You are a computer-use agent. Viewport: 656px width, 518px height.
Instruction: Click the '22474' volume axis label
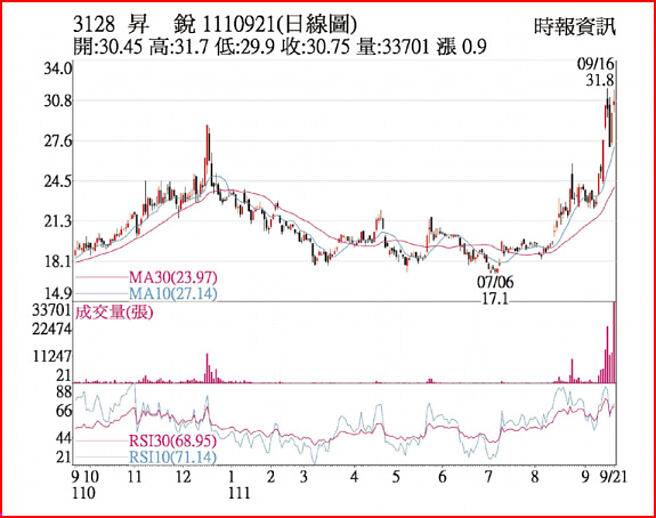pyautogui.click(x=52, y=330)
